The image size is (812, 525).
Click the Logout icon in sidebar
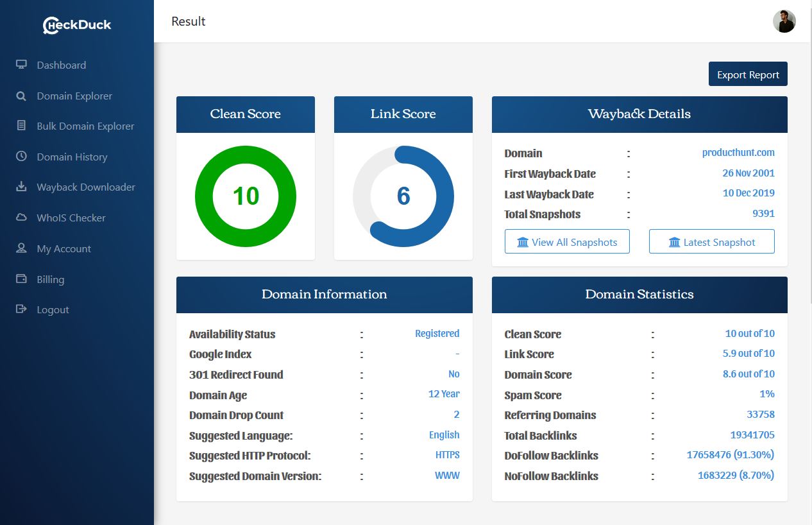coord(22,309)
